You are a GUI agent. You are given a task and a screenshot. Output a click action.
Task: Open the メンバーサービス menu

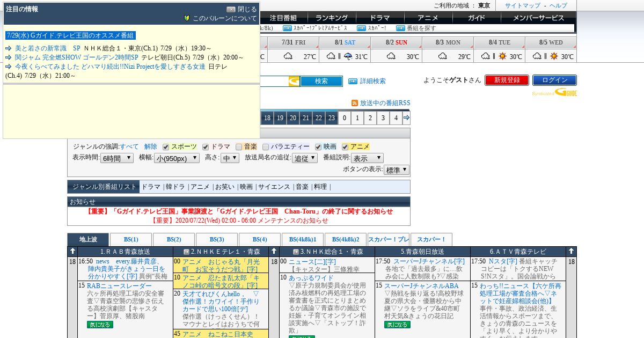539,18
